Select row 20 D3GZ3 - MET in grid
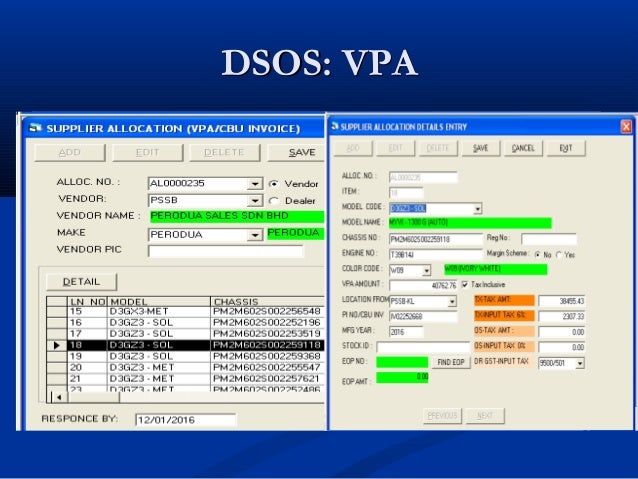 (x=186, y=367)
